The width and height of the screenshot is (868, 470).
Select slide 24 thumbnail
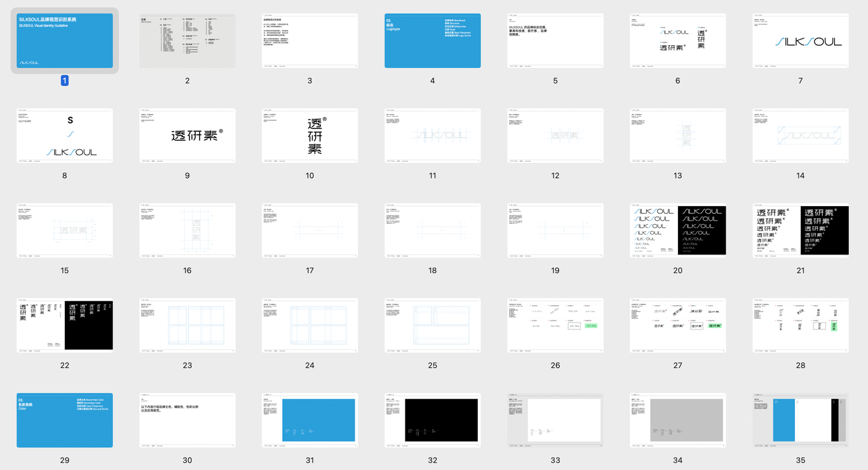click(310, 325)
